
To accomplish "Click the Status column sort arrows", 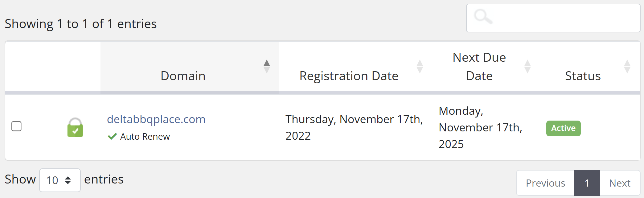I will (x=627, y=67).
